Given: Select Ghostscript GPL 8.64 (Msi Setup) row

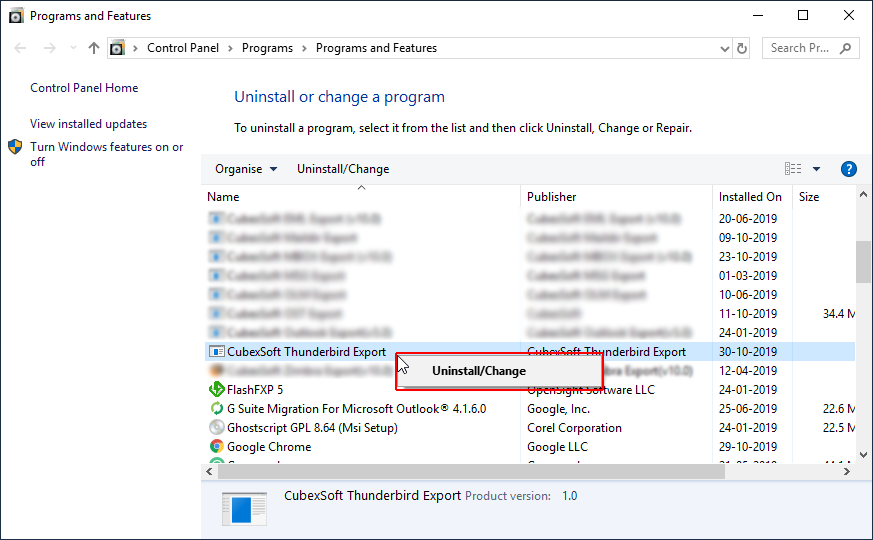Looking at the screenshot, I should [x=529, y=428].
